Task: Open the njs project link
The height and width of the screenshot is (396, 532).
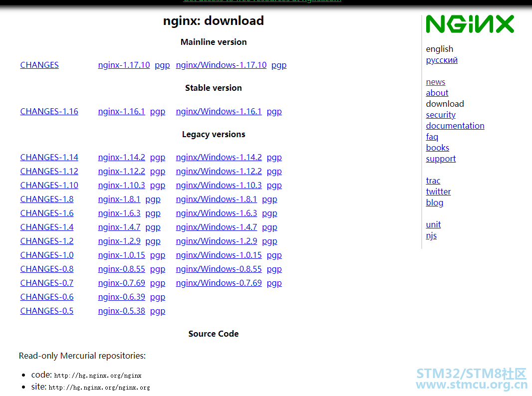Action: click(x=431, y=235)
